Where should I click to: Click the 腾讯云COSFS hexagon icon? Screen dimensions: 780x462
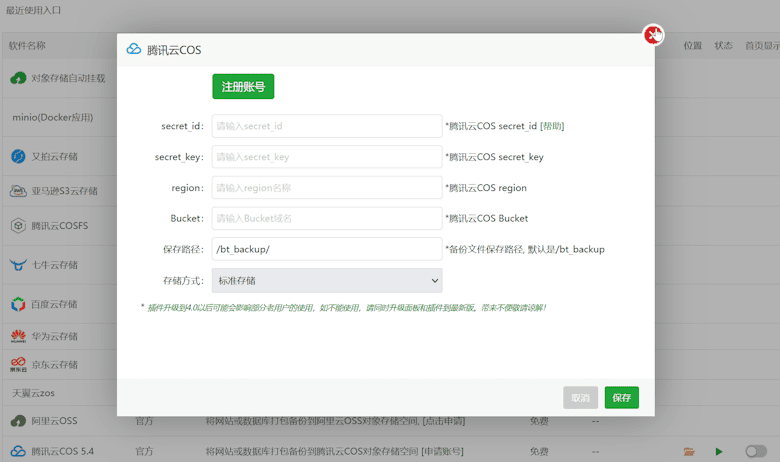(x=18, y=226)
